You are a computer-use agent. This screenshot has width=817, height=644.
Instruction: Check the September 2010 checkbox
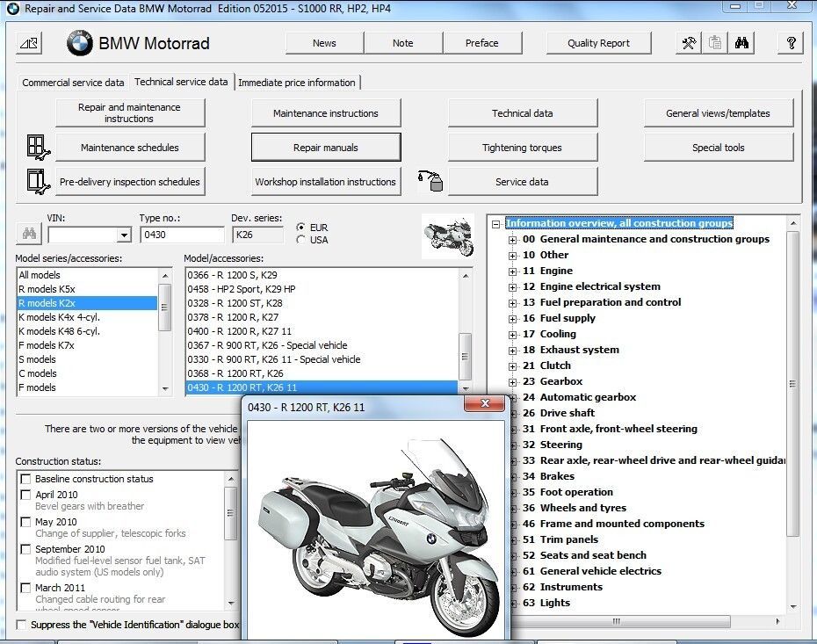tap(25, 548)
